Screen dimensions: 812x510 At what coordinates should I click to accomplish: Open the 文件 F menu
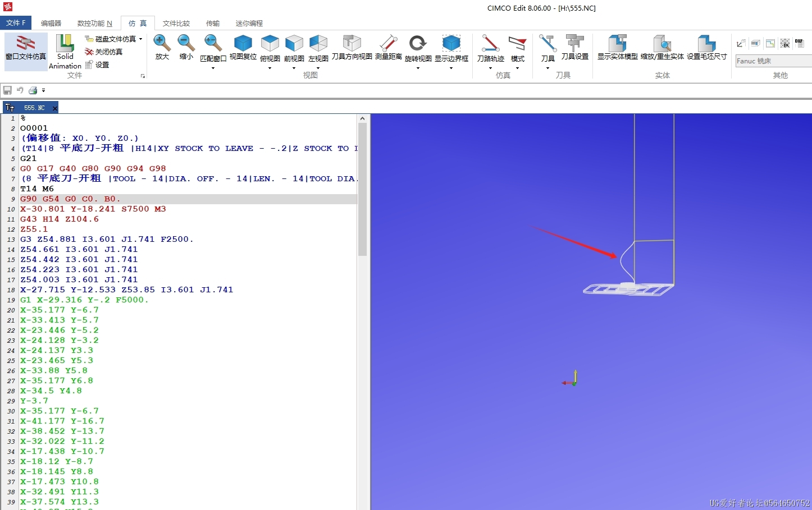pos(16,23)
